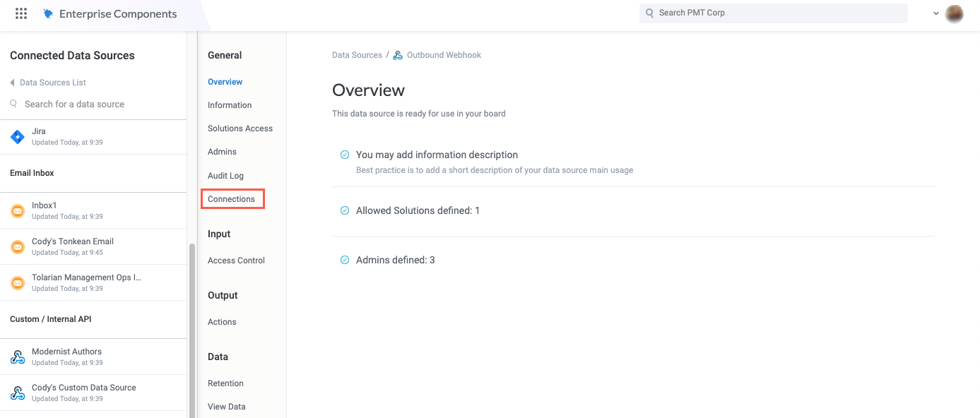The width and height of the screenshot is (980, 418).
Task: Switch to Solutions Access
Action: (x=240, y=128)
